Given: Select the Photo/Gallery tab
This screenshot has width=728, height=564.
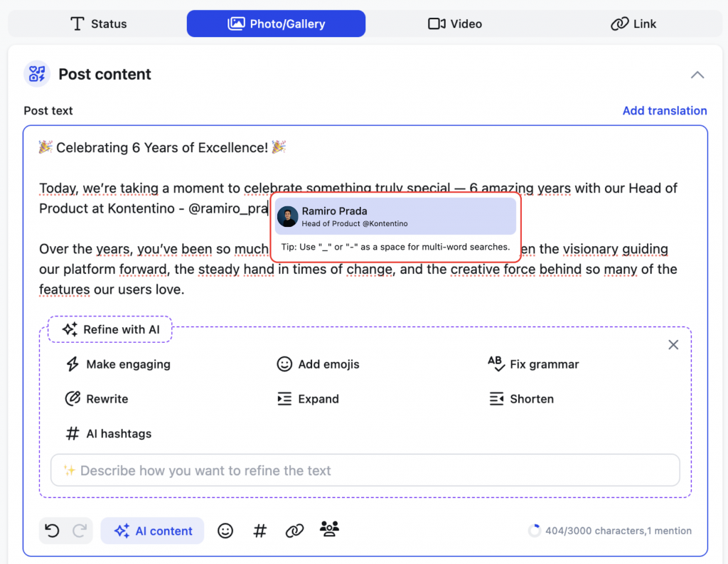Looking at the screenshot, I should click(x=276, y=23).
